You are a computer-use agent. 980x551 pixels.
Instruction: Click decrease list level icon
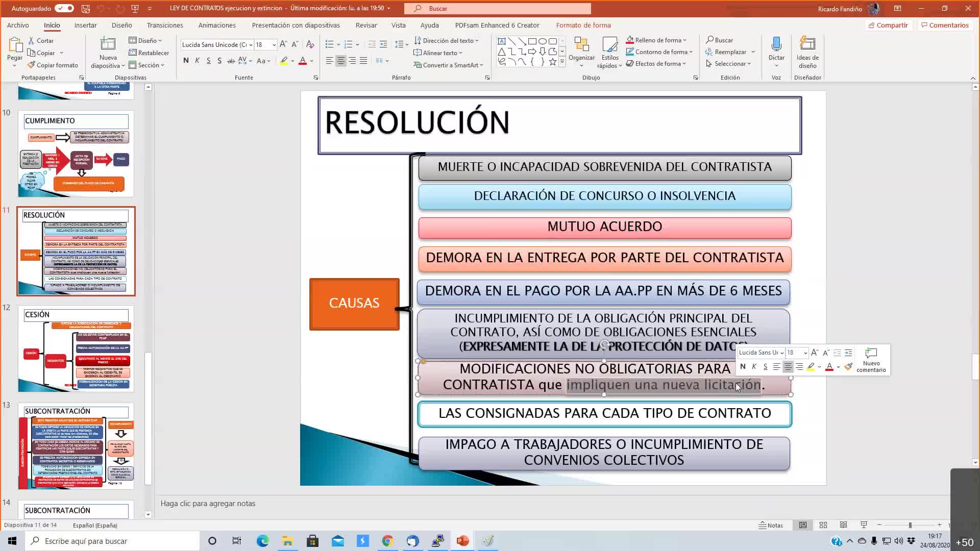(372, 44)
